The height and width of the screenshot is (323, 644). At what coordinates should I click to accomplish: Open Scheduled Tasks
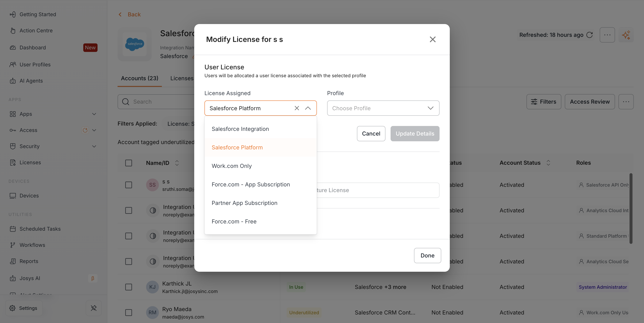pyautogui.click(x=40, y=229)
